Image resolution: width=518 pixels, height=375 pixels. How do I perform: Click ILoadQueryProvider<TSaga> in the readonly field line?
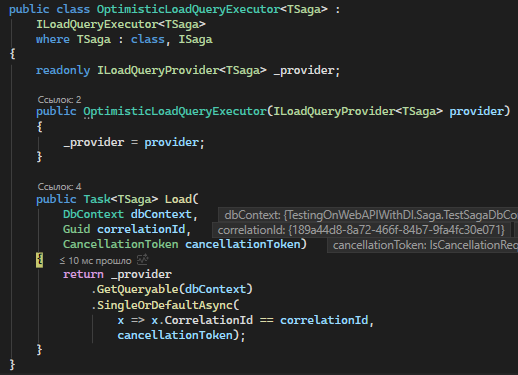pyautogui.click(x=182, y=70)
